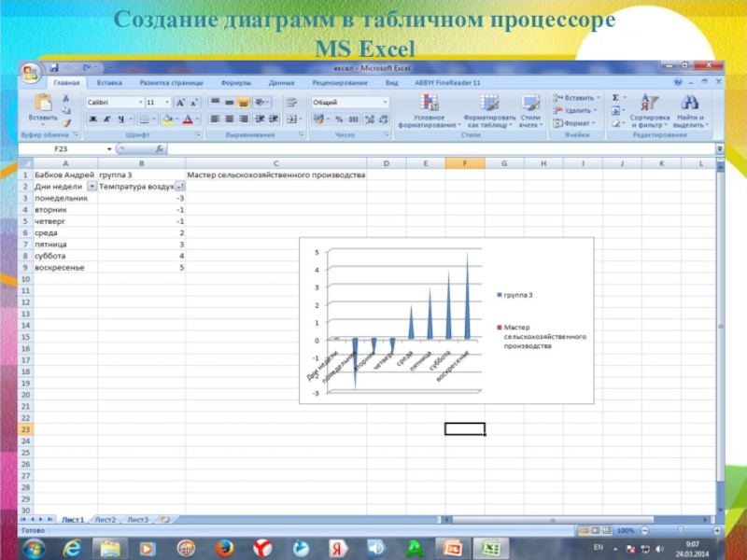Click Merge and Center icon
This screenshot has width=747, height=560.
coord(291,119)
